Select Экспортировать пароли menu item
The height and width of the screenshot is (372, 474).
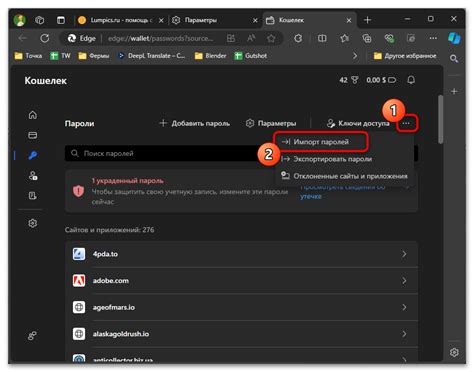pyautogui.click(x=344, y=159)
